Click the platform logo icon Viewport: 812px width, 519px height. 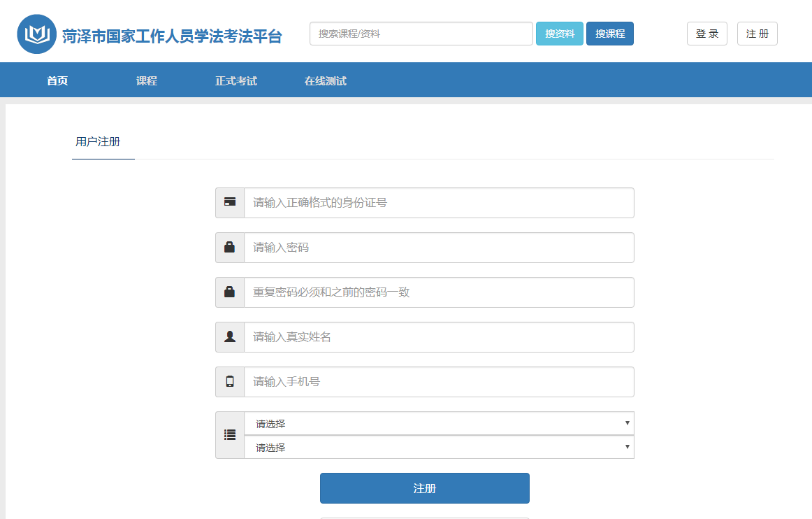pos(37,34)
